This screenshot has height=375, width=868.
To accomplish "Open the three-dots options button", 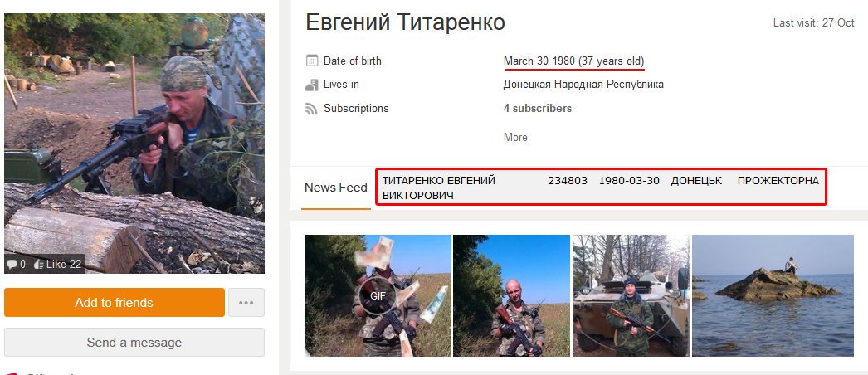I will click(x=246, y=303).
